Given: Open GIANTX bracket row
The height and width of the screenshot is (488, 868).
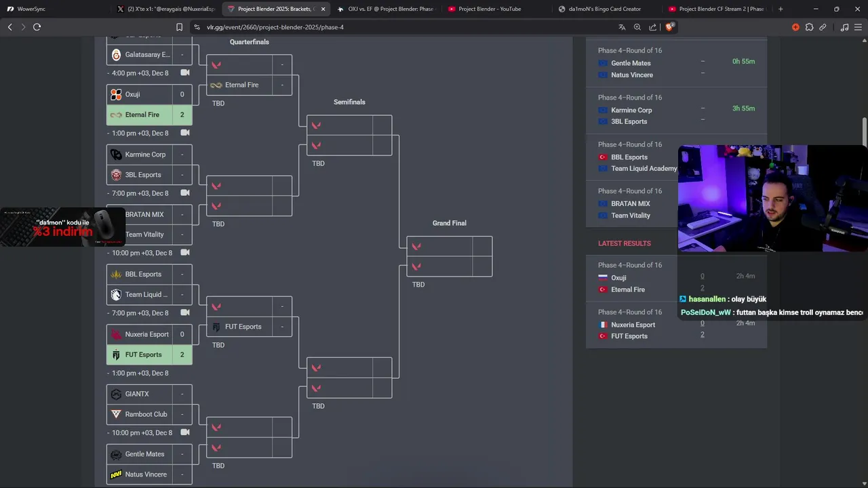Looking at the screenshot, I should pyautogui.click(x=149, y=394).
